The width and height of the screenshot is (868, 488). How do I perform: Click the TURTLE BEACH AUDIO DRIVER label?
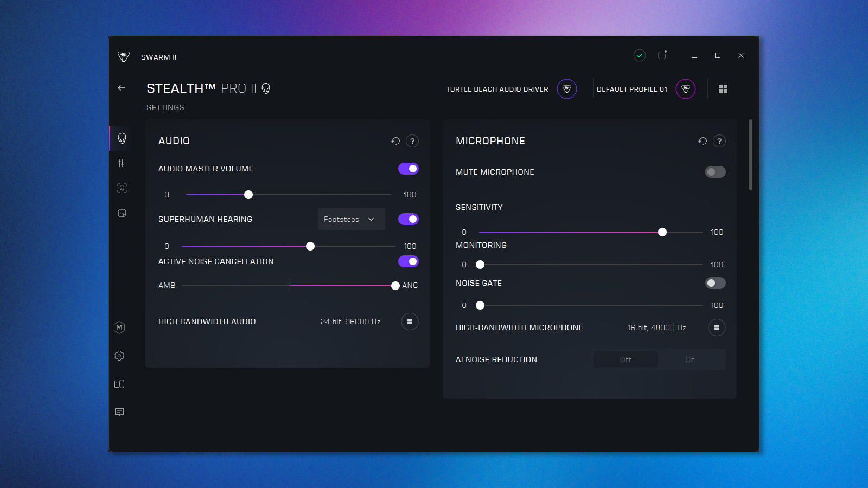pos(497,89)
